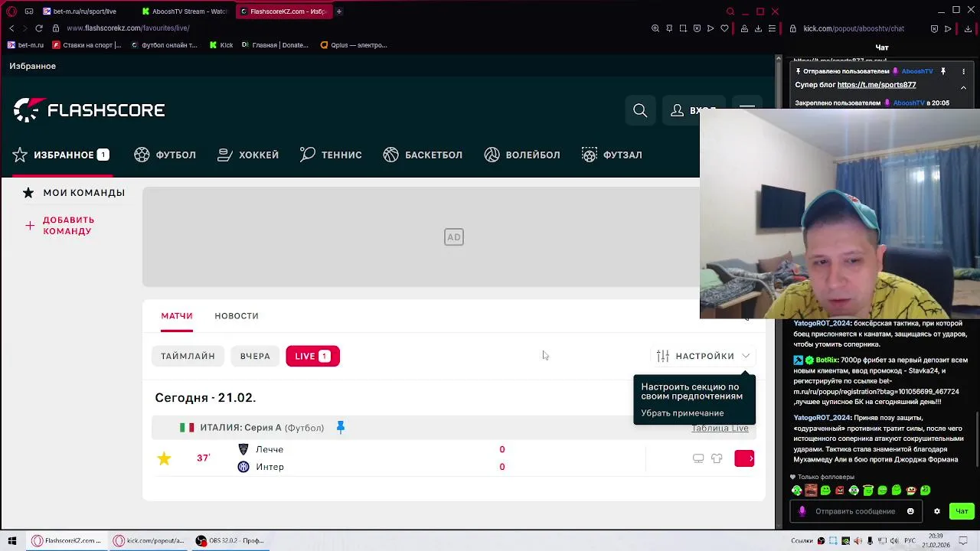The image size is (980, 551).
Task: Open Ставки на спорт bookmark
Action: (x=87, y=45)
